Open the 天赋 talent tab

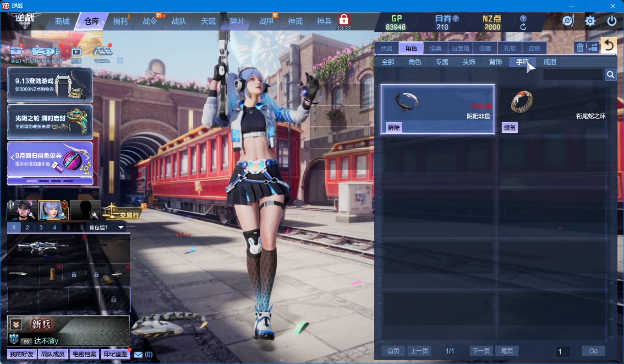208,21
